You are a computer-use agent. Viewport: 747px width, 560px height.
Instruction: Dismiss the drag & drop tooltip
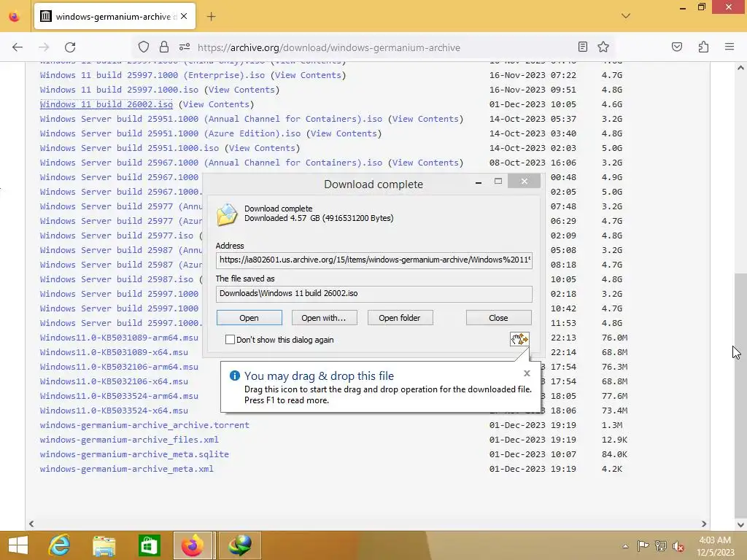point(527,373)
